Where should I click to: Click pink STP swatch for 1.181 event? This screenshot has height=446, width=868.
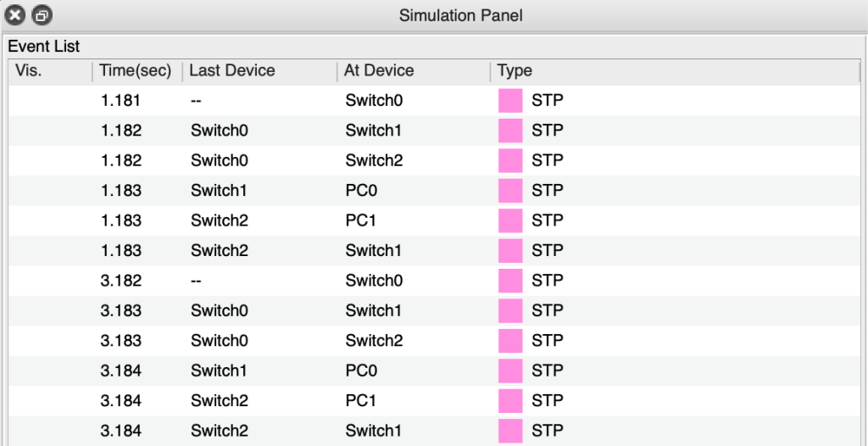(x=510, y=101)
